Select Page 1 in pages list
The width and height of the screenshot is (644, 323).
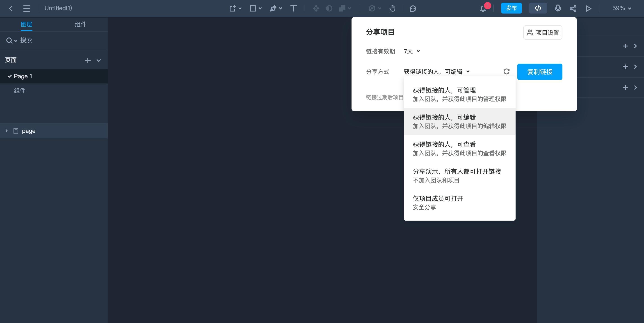pos(54,76)
